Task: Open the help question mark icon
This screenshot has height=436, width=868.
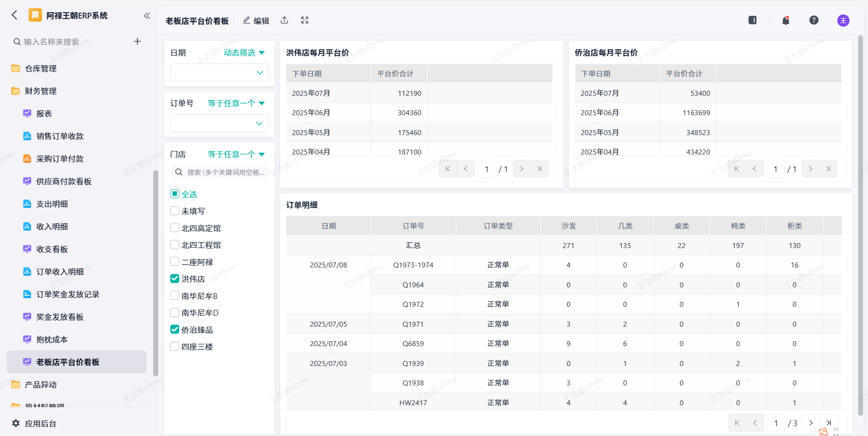Action: point(814,20)
